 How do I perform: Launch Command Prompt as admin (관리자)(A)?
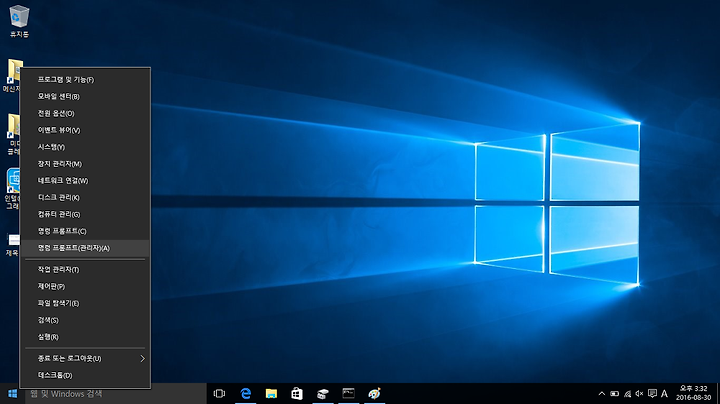(85, 248)
